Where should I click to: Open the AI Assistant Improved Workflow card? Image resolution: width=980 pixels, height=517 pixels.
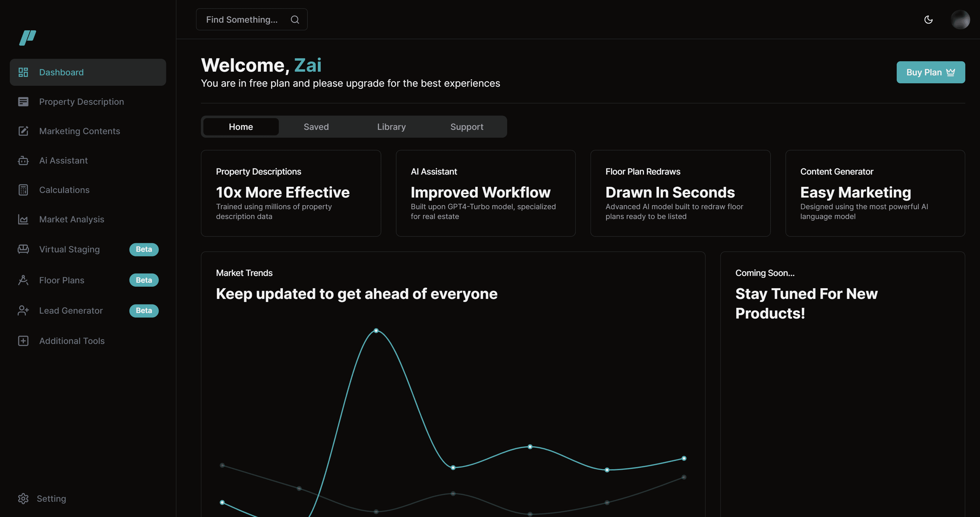point(485,193)
